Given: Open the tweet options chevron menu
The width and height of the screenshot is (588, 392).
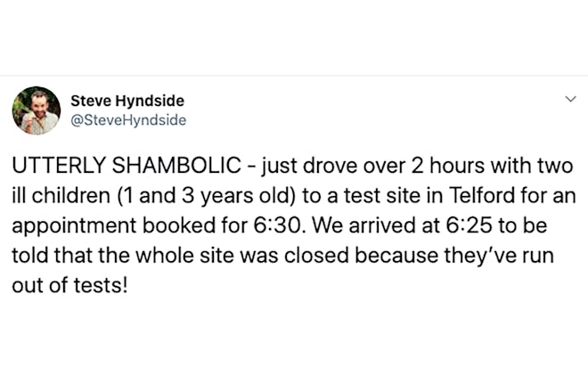Looking at the screenshot, I should (570, 100).
